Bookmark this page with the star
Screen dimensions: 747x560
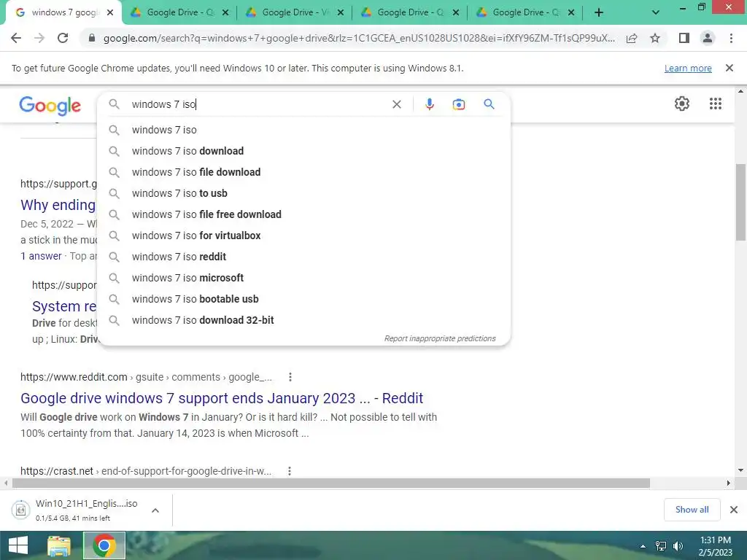tap(655, 38)
